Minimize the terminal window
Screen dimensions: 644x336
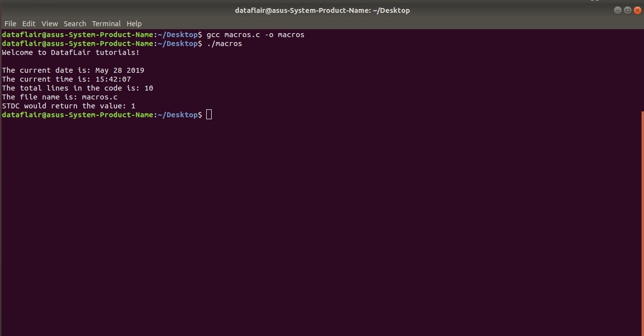tap(618, 9)
